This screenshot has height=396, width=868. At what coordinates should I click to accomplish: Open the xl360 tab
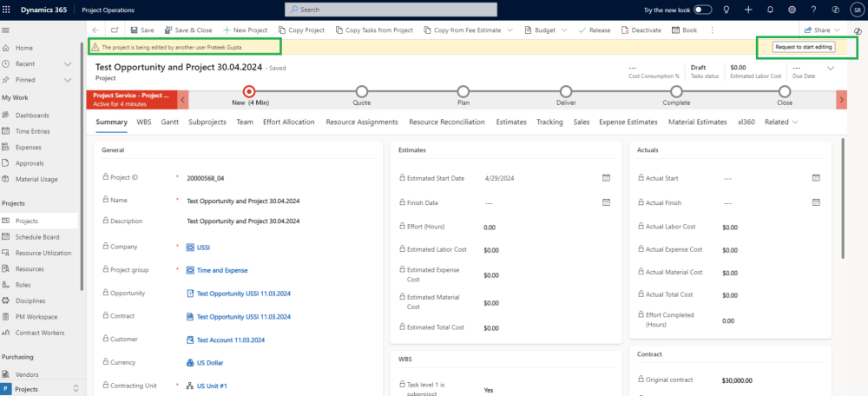click(x=746, y=122)
